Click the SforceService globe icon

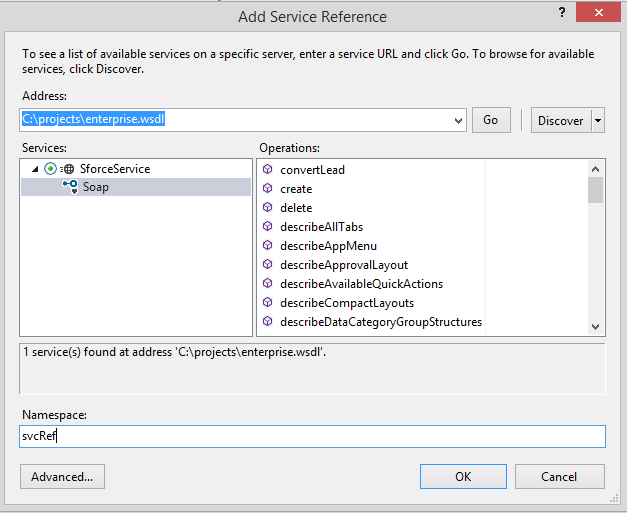coord(67,169)
